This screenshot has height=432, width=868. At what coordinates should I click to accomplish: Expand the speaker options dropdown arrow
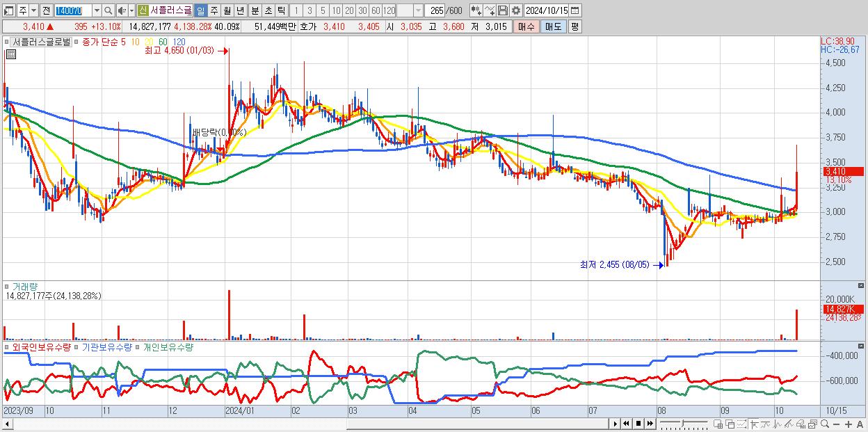pos(131,10)
